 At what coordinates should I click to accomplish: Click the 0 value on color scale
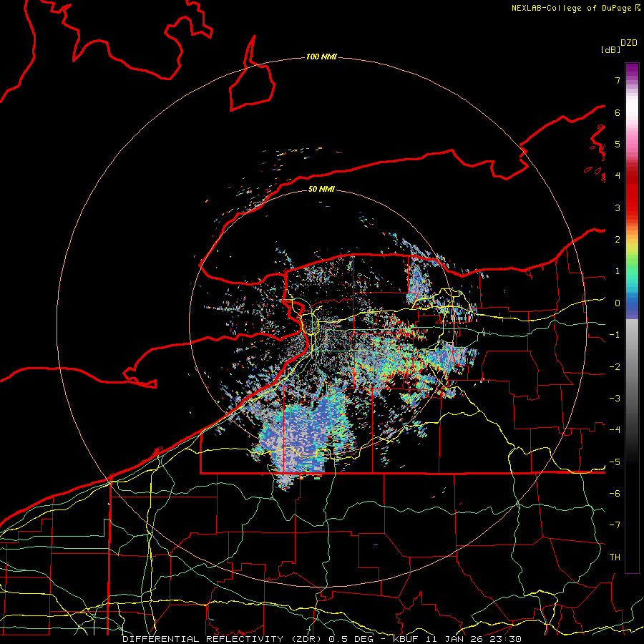pos(618,303)
